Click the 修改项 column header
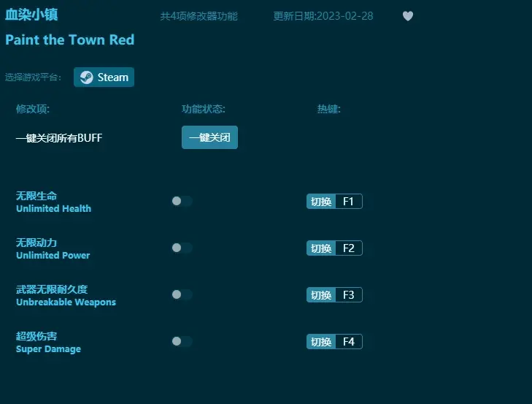The image size is (532, 404). tap(33, 109)
